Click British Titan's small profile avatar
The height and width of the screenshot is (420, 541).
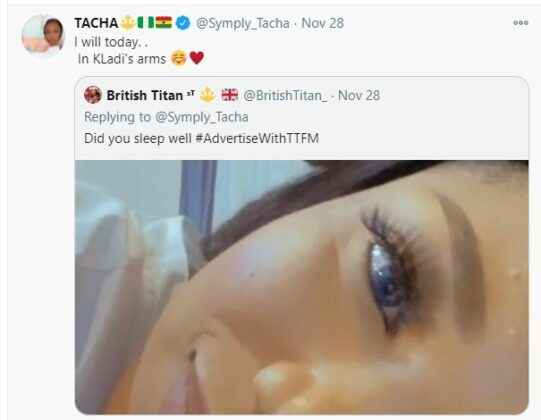click(x=92, y=95)
